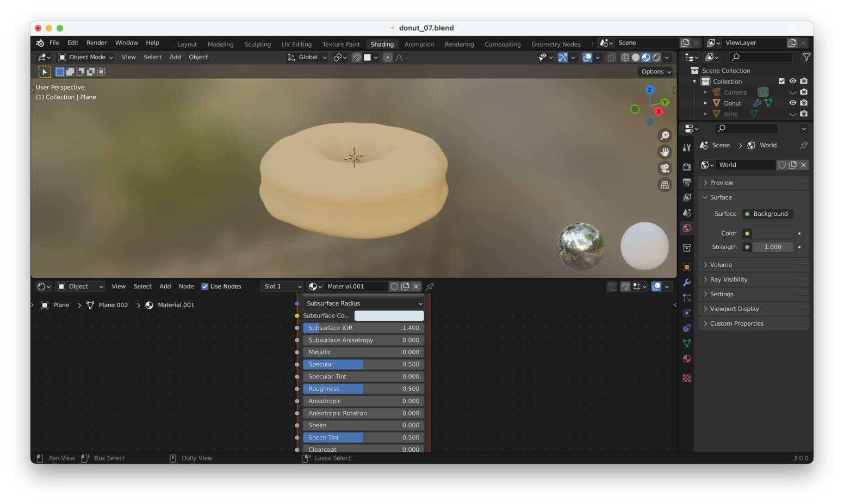Toggle Use Nodes checkbox in shader editor

205,287
